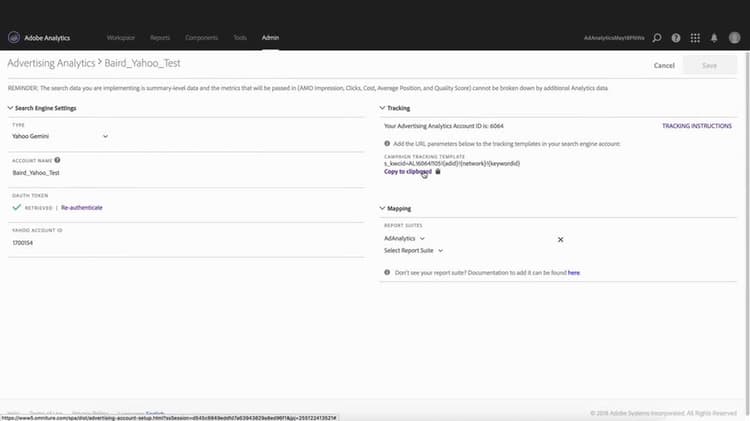Open the Admin menu
Image resolution: width=750 pixels, height=421 pixels.
(x=270, y=37)
